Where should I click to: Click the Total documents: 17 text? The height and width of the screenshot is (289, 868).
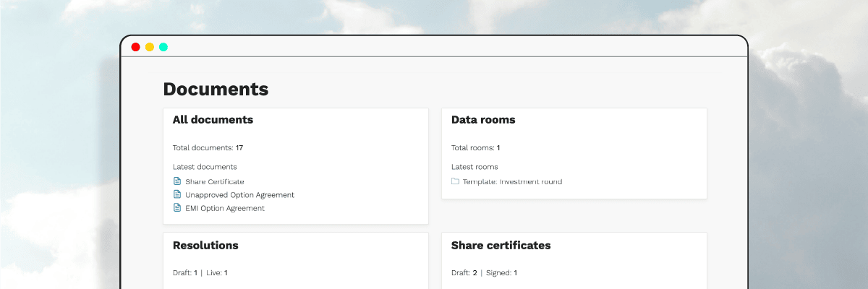pos(208,147)
